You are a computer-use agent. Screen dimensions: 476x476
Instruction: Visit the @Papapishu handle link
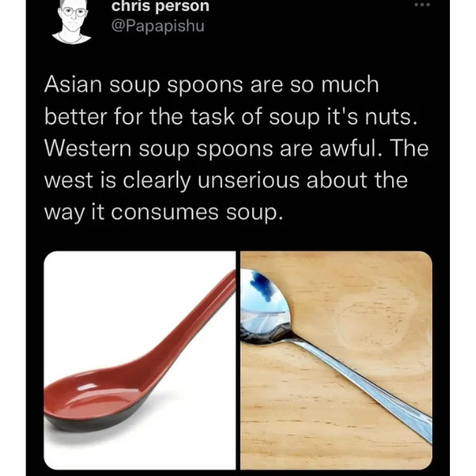click(x=158, y=26)
